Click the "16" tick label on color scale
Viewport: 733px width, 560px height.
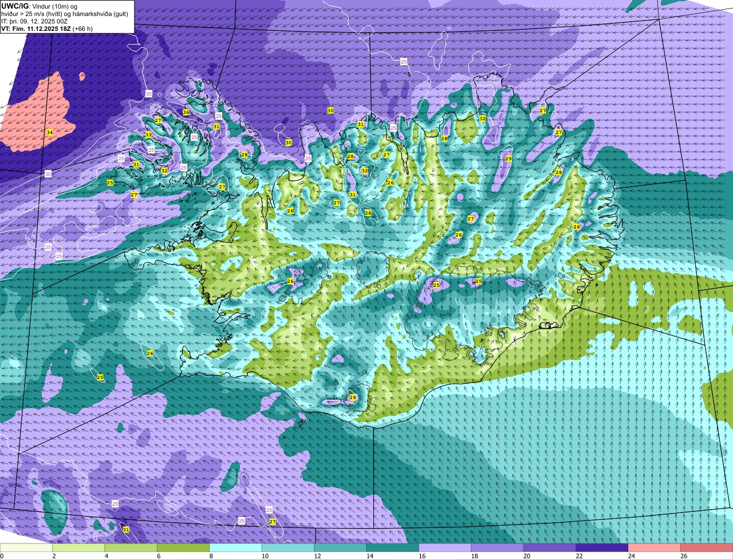coord(422,556)
